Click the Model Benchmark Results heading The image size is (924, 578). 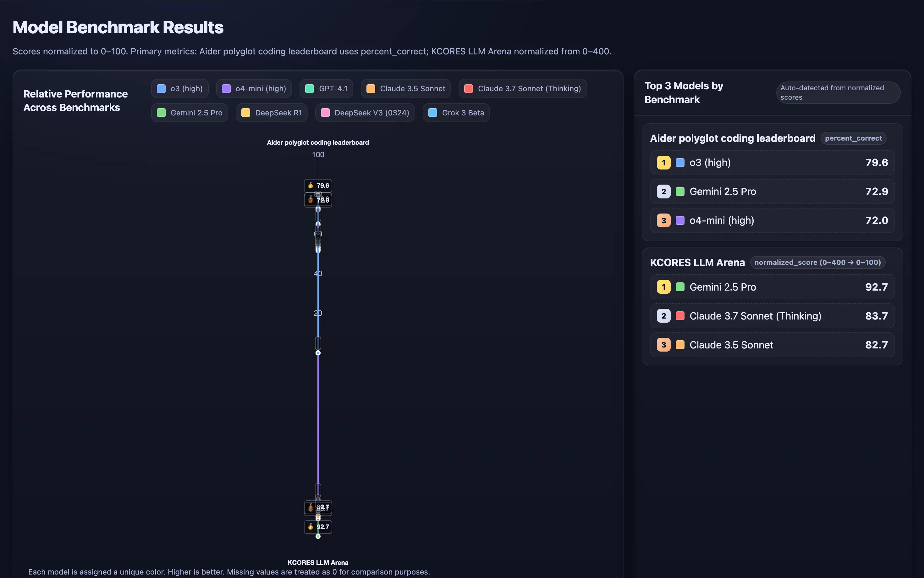tap(118, 28)
